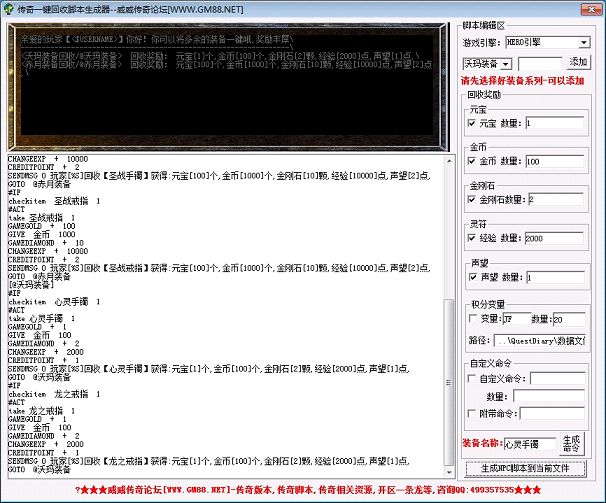606x503 pixels.
Task: Click the red forum banner text at bottom
Action: (x=308, y=490)
